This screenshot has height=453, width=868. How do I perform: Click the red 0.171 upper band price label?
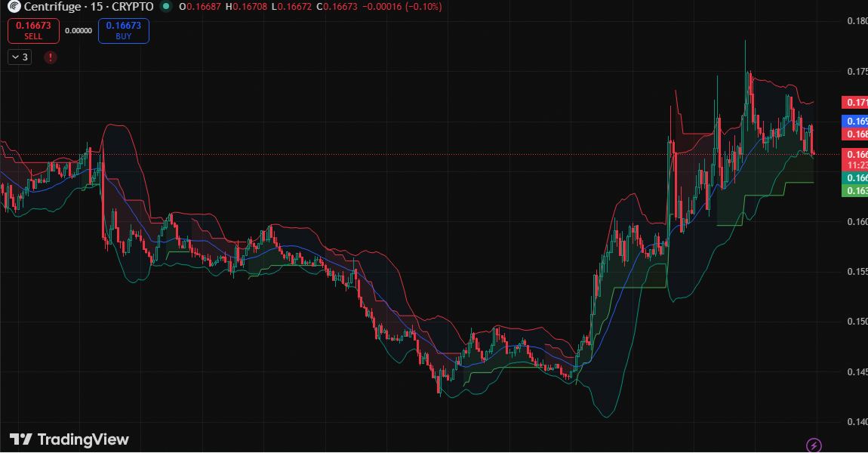tap(854, 103)
